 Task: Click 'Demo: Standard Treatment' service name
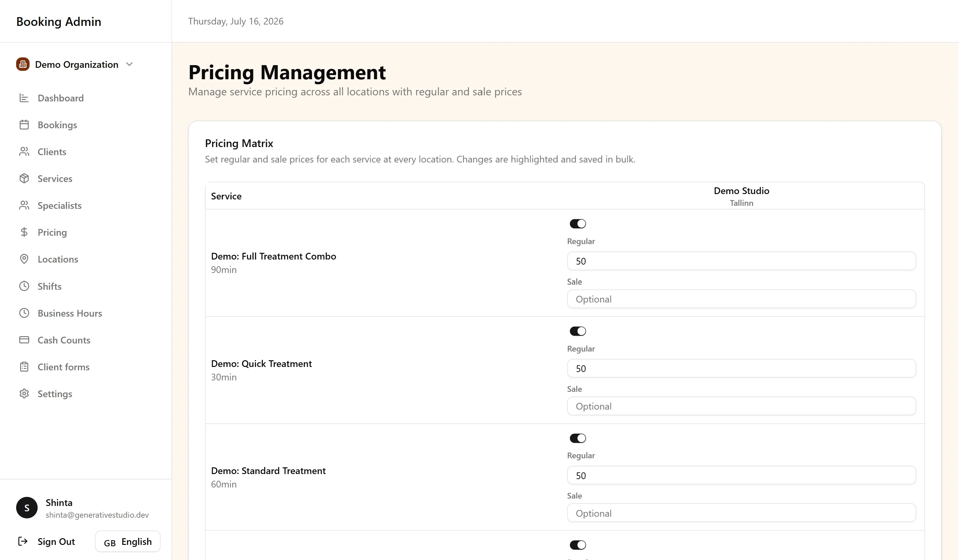point(268,471)
